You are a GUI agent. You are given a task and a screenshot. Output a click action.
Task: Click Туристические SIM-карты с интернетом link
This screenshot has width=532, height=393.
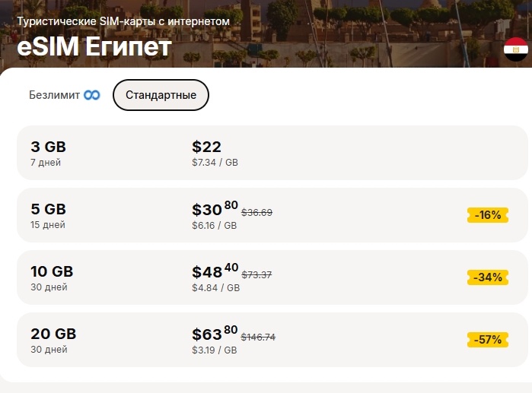tap(123, 21)
